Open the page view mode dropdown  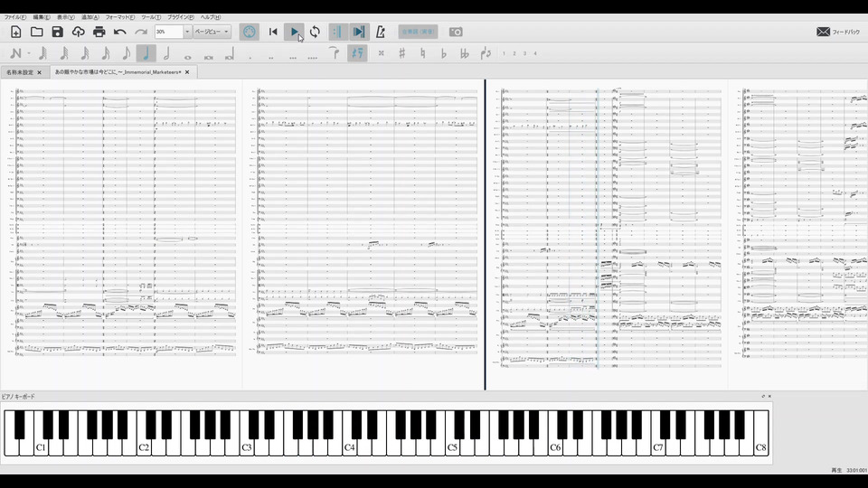pyautogui.click(x=212, y=32)
